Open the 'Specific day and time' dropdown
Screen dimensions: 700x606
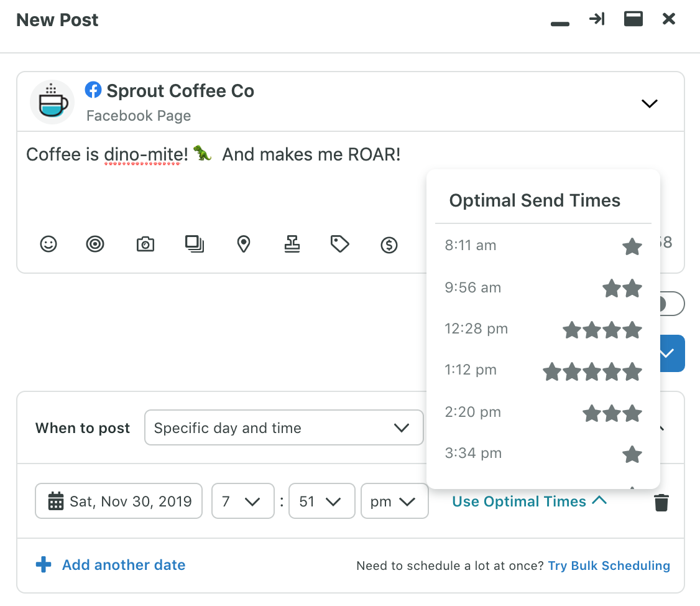(283, 428)
